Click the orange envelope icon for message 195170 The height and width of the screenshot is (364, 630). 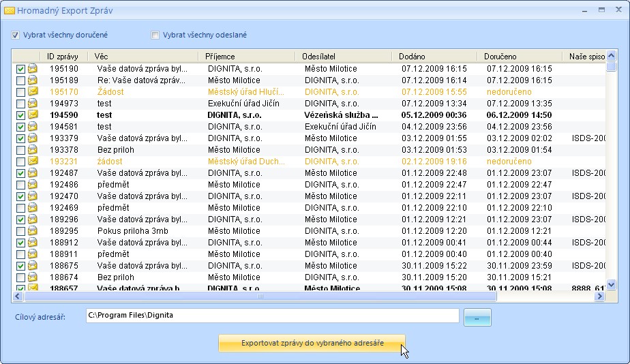coord(32,92)
